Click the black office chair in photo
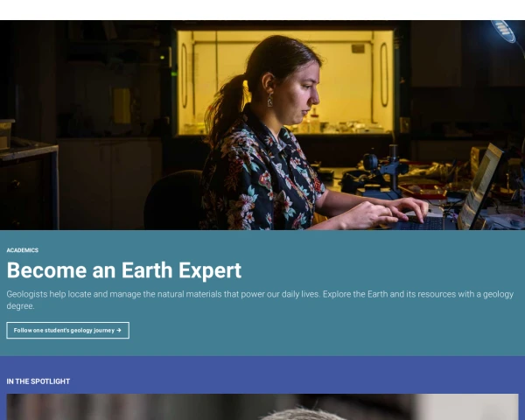The height and width of the screenshot is (420, 525). point(174,199)
